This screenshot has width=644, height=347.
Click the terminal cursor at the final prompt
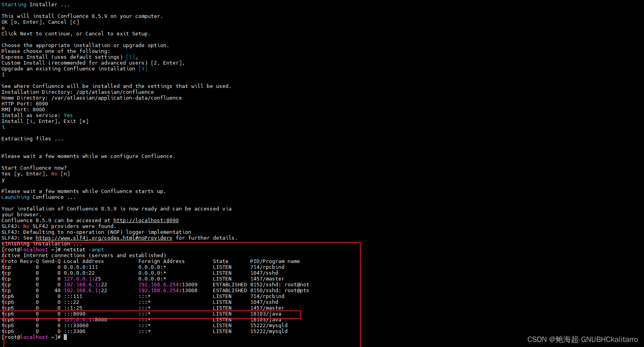pos(65,337)
